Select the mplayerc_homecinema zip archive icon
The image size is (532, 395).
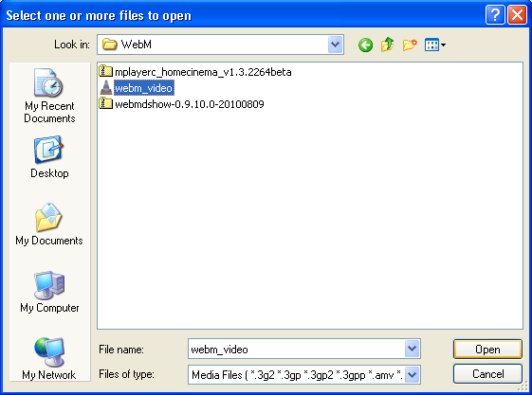tap(106, 71)
